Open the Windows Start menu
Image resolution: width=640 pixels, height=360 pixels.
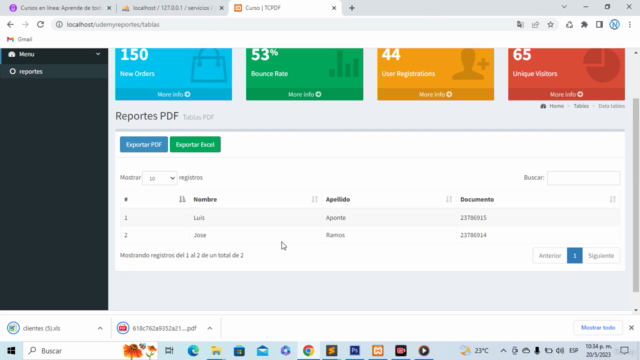click(11, 351)
